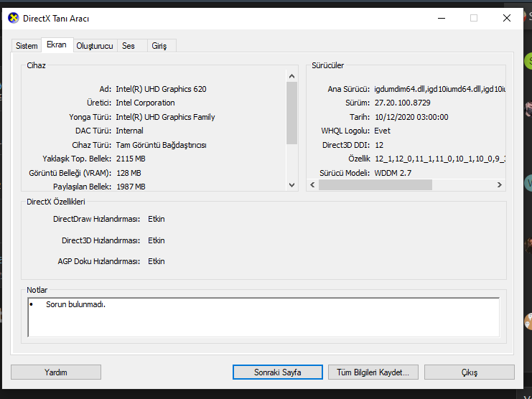532x399 pixels.
Task: Select the Ekran tab
Action: (57, 44)
